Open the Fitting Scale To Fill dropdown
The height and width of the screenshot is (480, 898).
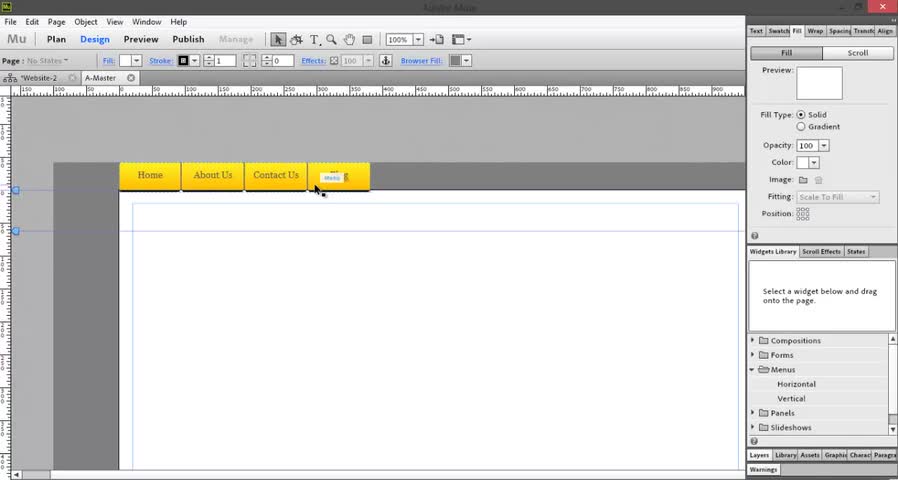pos(838,197)
